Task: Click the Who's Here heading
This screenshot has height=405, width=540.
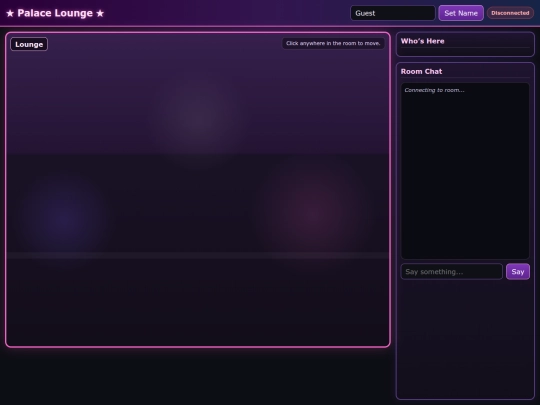Action: click(x=423, y=41)
